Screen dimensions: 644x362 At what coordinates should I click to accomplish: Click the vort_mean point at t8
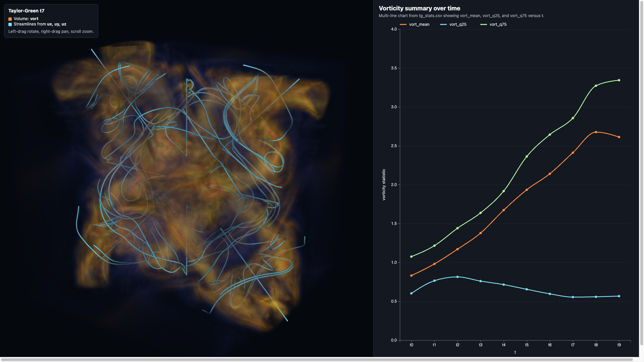[596, 132]
